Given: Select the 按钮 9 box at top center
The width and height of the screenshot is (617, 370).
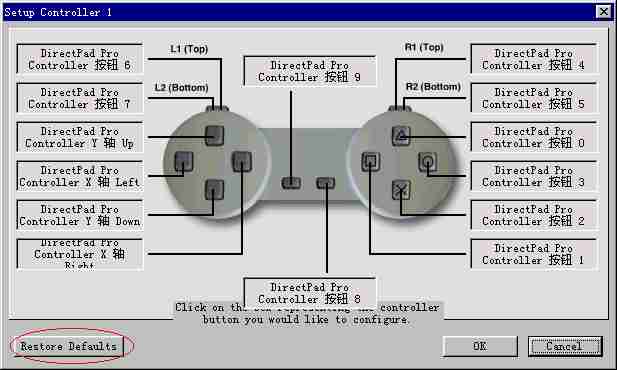Looking at the screenshot, I should coord(310,71).
